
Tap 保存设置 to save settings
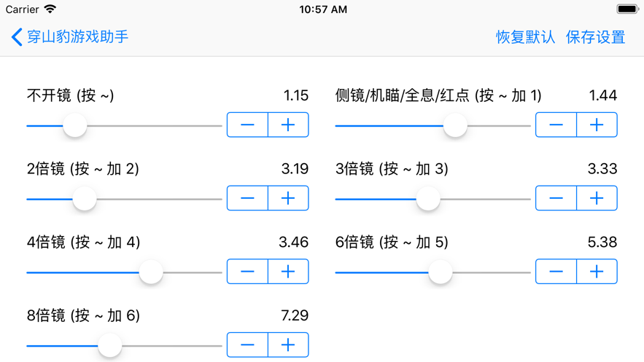pos(595,36)
